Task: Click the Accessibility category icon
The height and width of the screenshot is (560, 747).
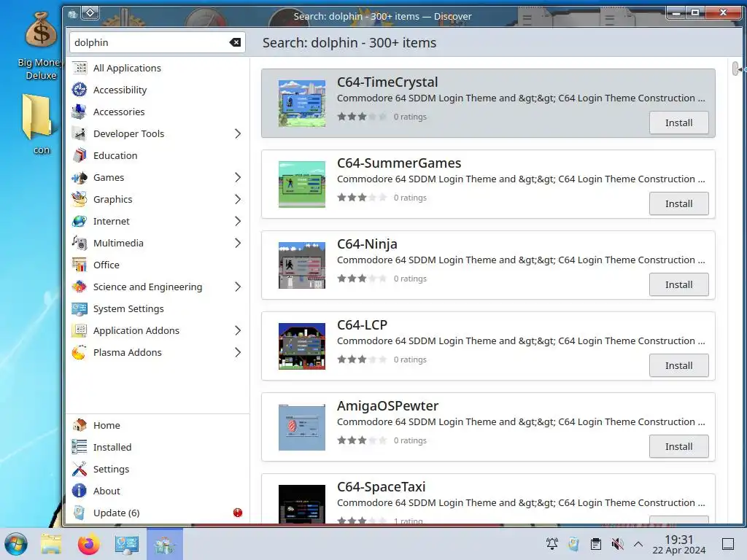Action: coord(80,90)
